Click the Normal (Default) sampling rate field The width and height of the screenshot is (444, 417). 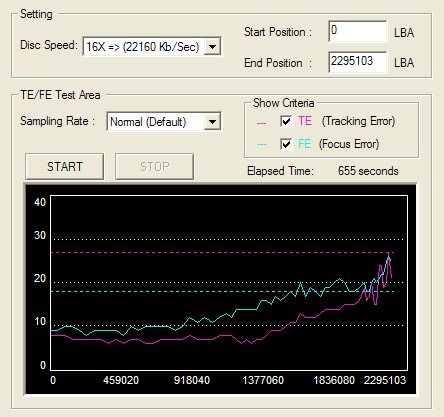(x=164, y=122)
